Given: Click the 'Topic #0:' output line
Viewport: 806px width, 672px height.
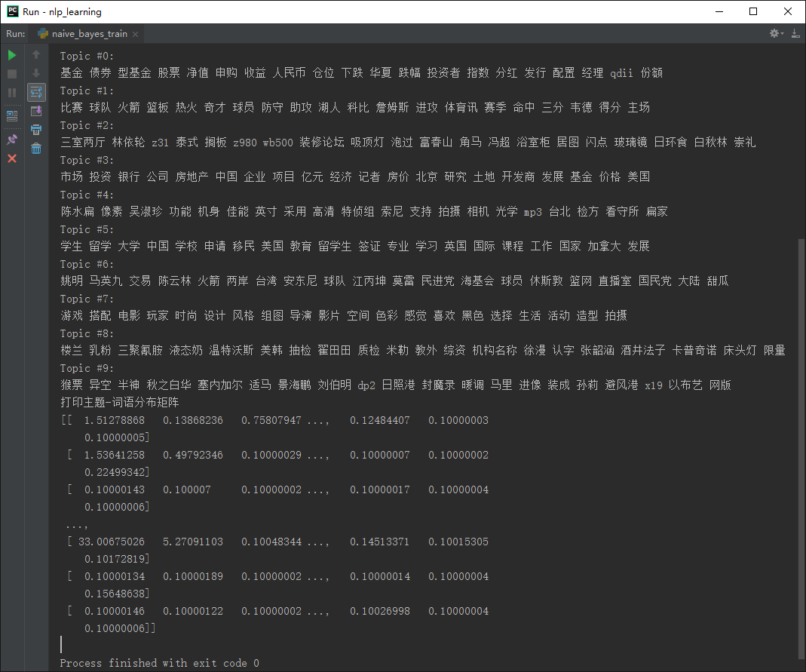Looking at the screenshot, I should (87, 56).
